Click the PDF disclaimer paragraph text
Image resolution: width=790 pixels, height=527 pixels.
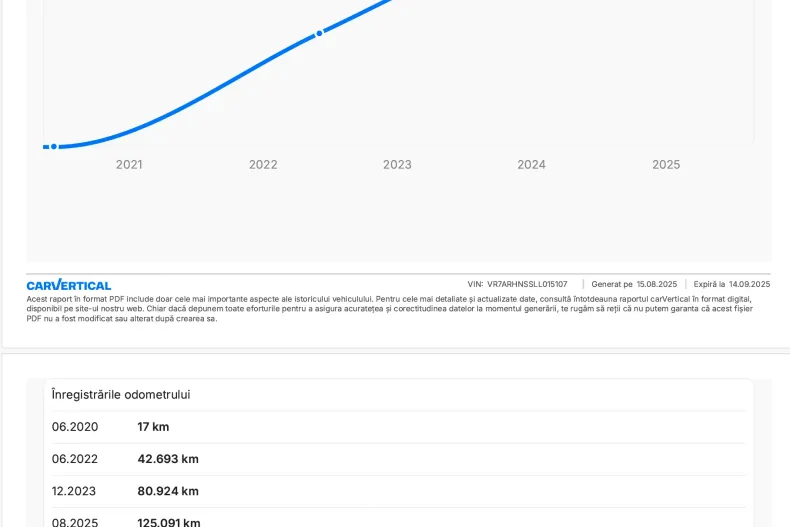tap(390, 308)
